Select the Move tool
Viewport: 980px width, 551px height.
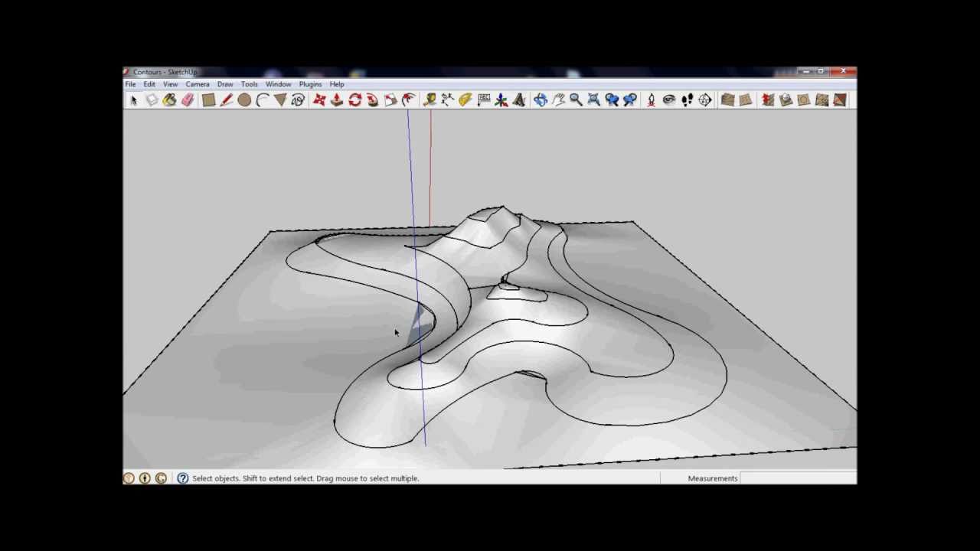[x=319, y=99]
